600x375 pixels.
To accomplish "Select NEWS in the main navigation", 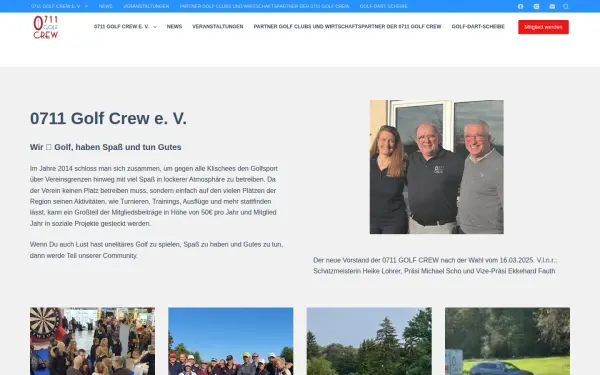I will [174, 27].
